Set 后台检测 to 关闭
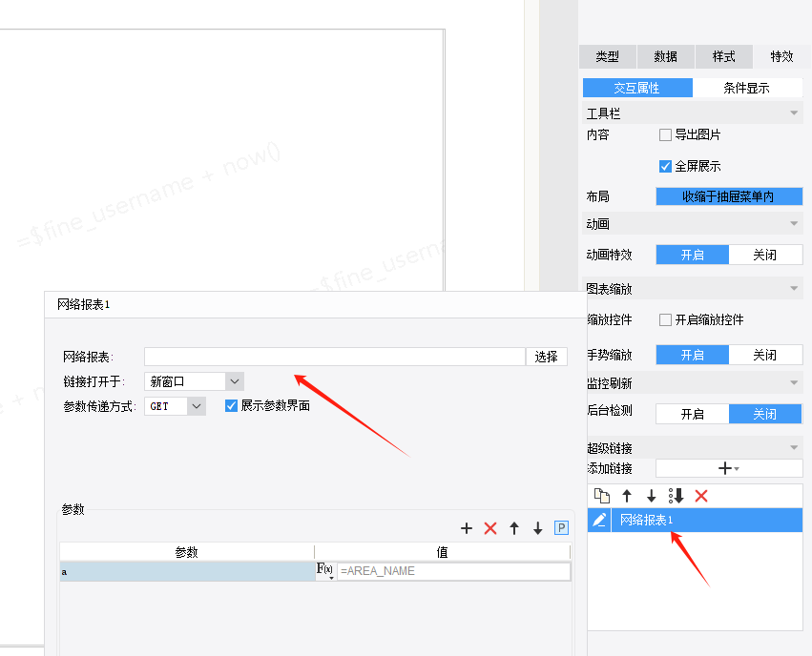Image resolution: width=812 pixels, height=656 pixels. (765, 414)
